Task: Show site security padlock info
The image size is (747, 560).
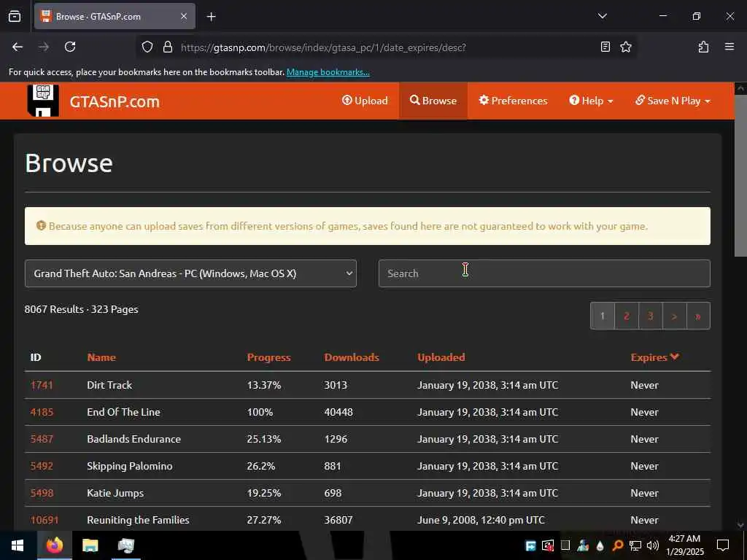Action: (168, 47)
